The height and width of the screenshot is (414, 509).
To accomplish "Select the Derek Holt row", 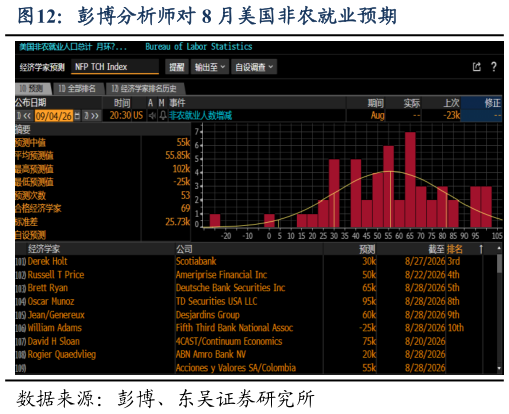I will pyautogui.click(x=256, y=261).
